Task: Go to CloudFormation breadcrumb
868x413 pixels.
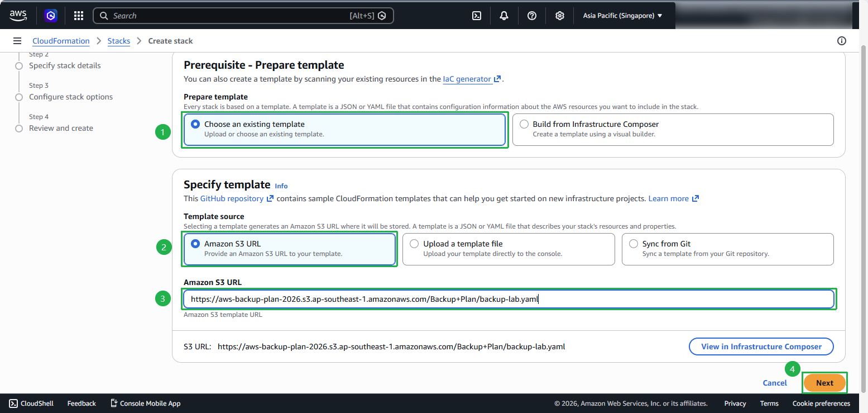Action: tap(61, 41)
